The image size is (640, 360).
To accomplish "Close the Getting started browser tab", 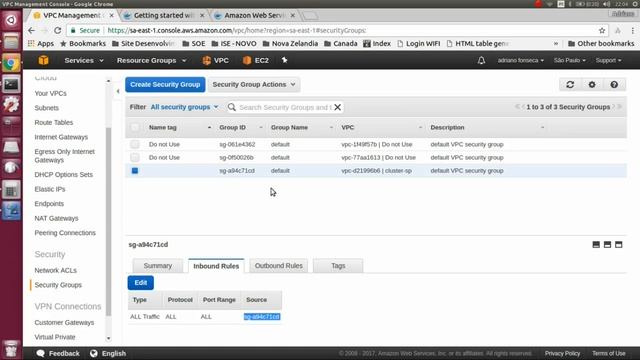I will tap(202, 16).
